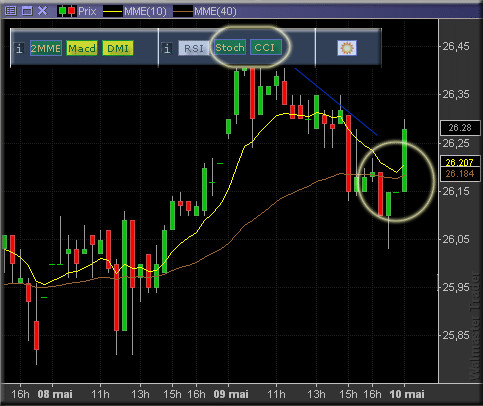Click the list view icon in title bar
Viewport: 483px width, 406px height.
(11, 11)
